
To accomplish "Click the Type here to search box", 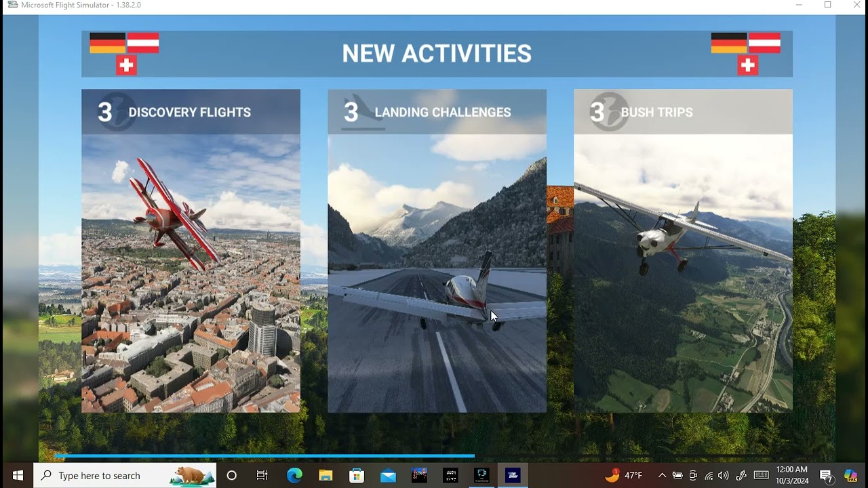I will tap(125, 475).
